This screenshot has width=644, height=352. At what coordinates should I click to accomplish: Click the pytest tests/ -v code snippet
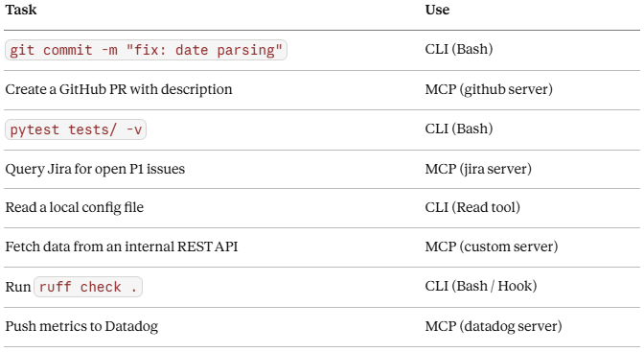76,129
